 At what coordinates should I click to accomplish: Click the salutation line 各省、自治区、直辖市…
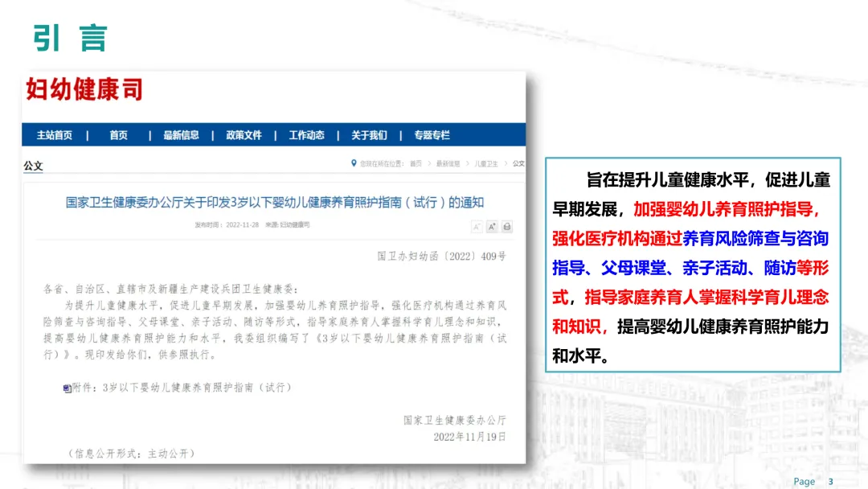point(171,289)
